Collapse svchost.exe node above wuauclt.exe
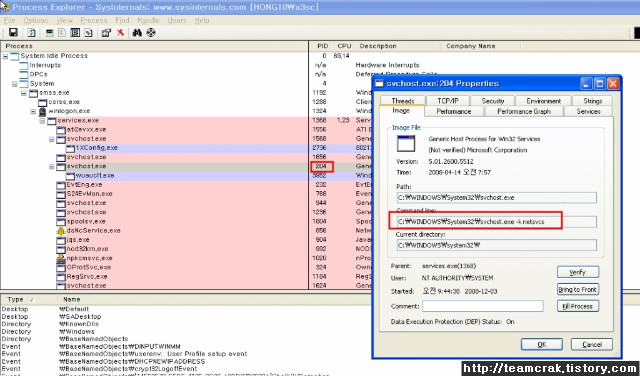Screen dimensions: 640x376 pos(51,167)
